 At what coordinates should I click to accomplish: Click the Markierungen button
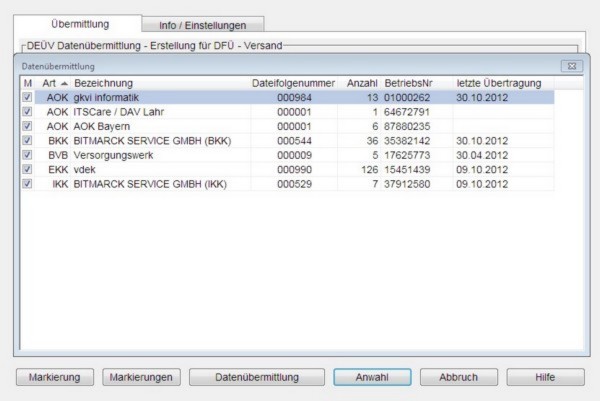141,377
